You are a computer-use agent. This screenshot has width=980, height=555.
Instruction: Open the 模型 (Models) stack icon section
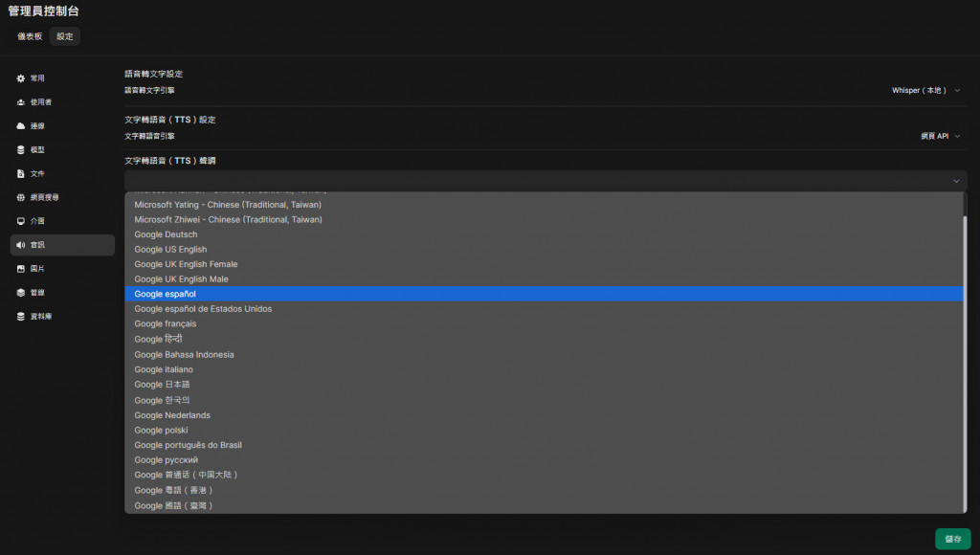tap(62, 149)
